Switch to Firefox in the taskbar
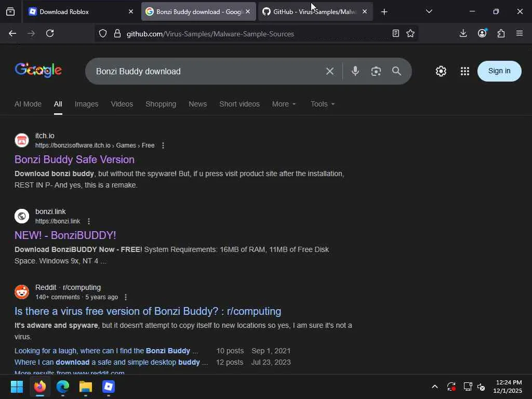 39,387
